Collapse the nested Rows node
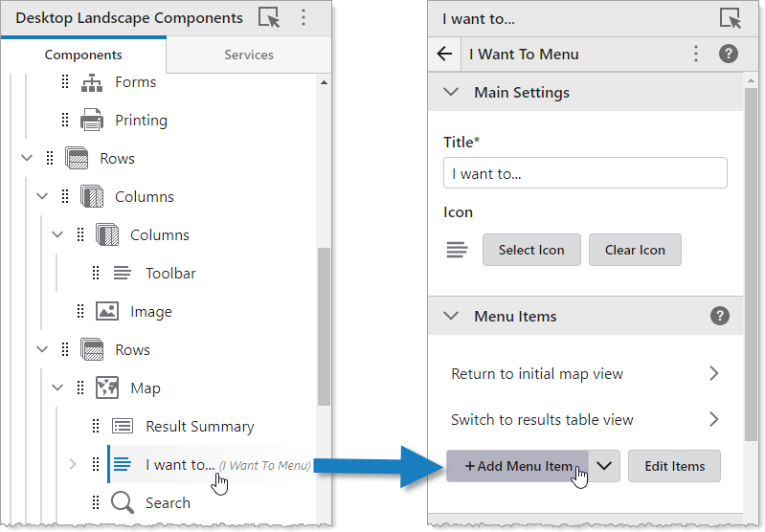The image size is (765, 532). point(42,349)
